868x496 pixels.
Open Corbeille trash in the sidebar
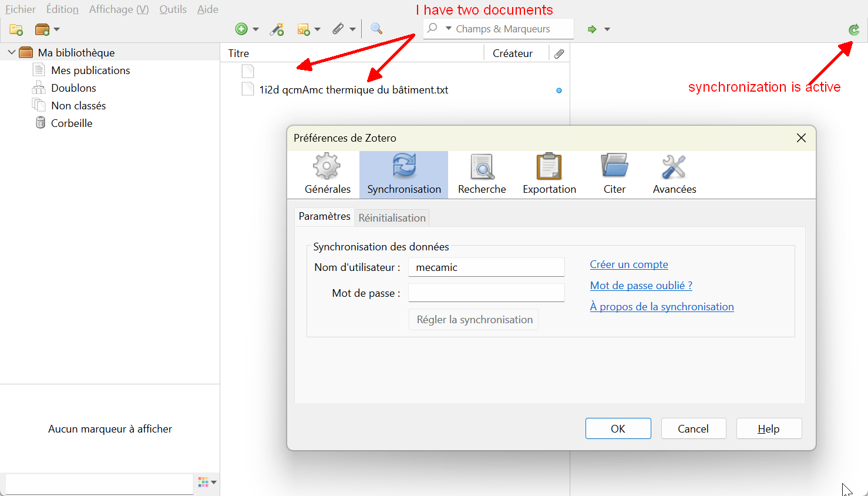(x=72, y=123)
